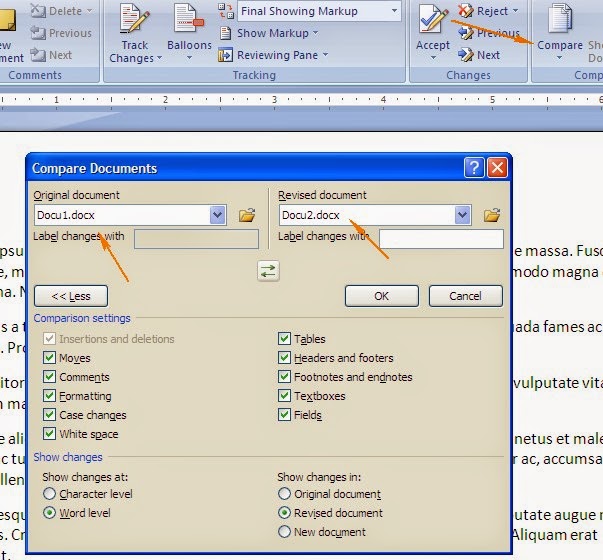Go to Previous change in Changes group
This screenshot has width=603, height=560.
pyautogui.click(x=466, y=33)
